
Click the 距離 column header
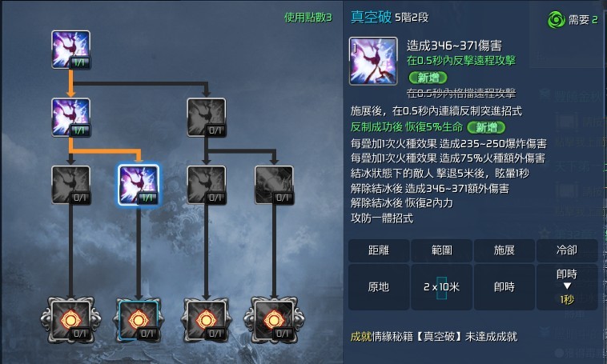point(379,250)
